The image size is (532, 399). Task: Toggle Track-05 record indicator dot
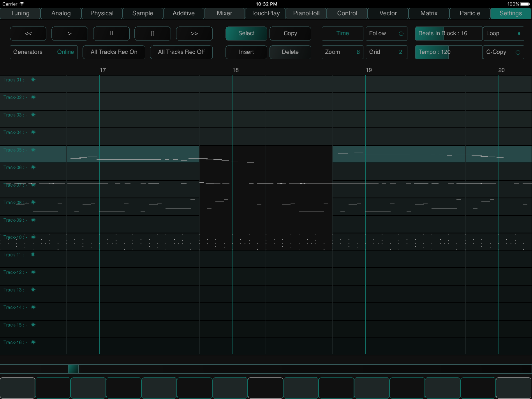33,150
